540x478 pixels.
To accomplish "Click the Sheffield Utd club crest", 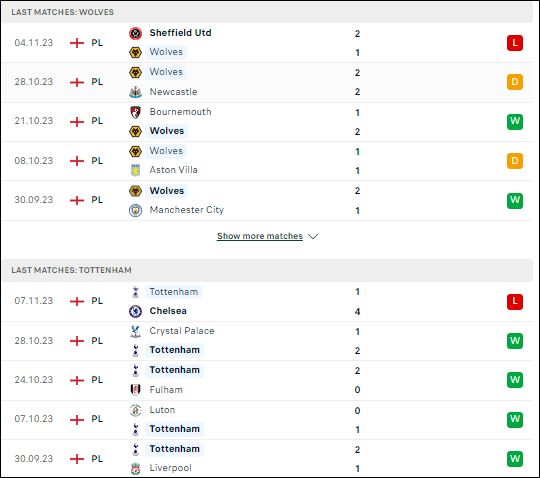I will click(135, 33).
